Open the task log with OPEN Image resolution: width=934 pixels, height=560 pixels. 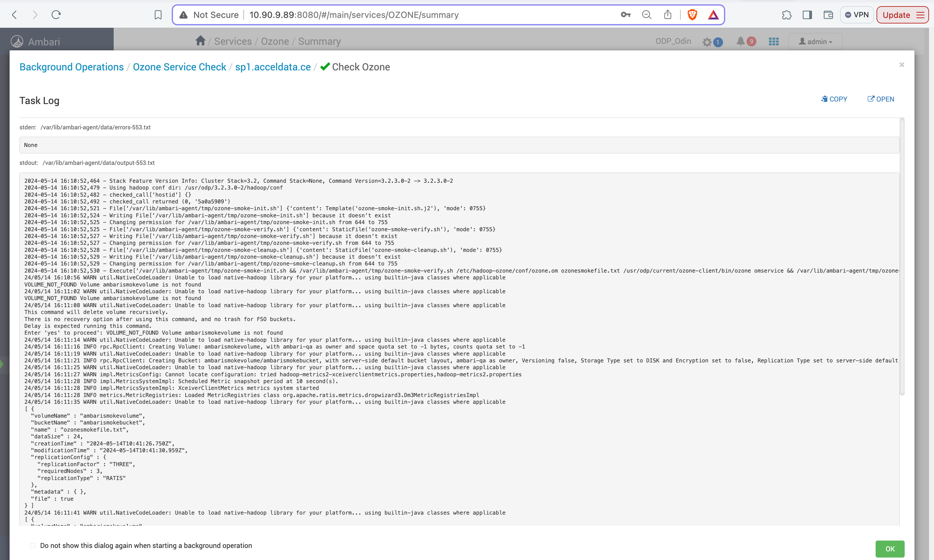click(881, 99)
